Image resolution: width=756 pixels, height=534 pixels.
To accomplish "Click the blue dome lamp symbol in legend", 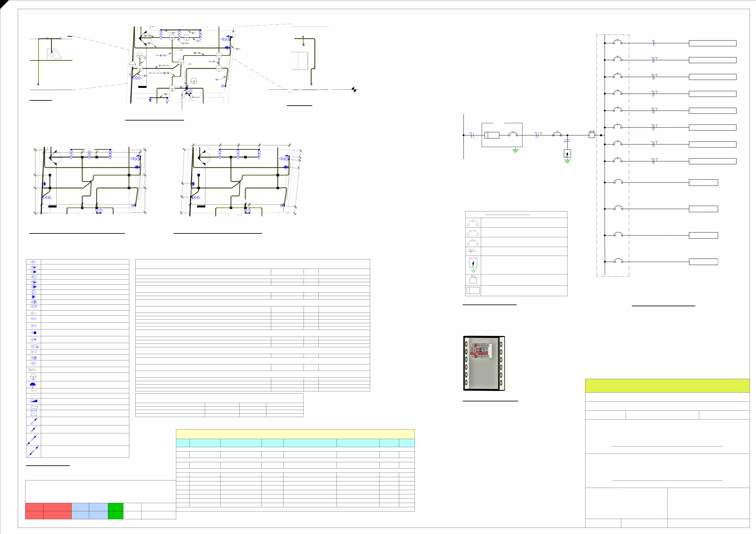I will coord(33,385).
